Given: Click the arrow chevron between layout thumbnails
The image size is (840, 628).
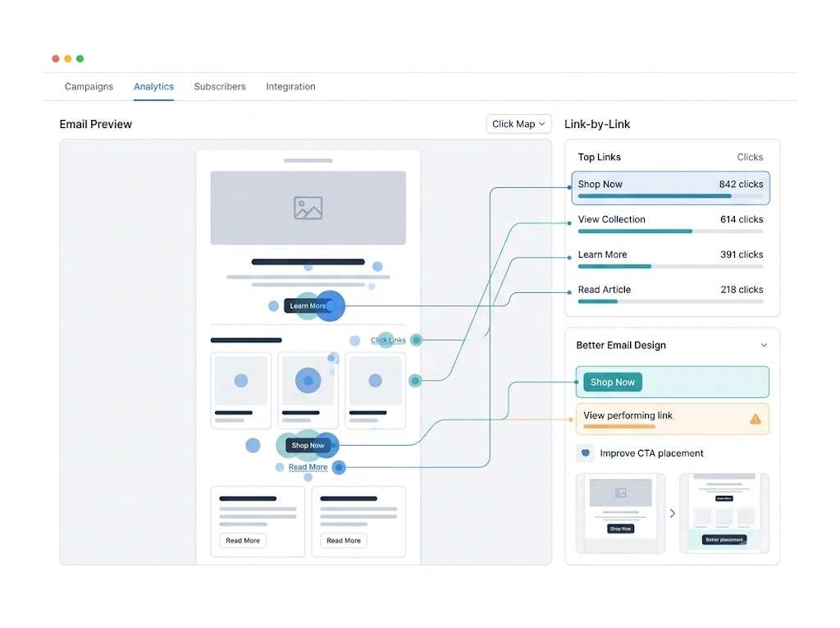Looking at the screenshot, I should point(673,513).
